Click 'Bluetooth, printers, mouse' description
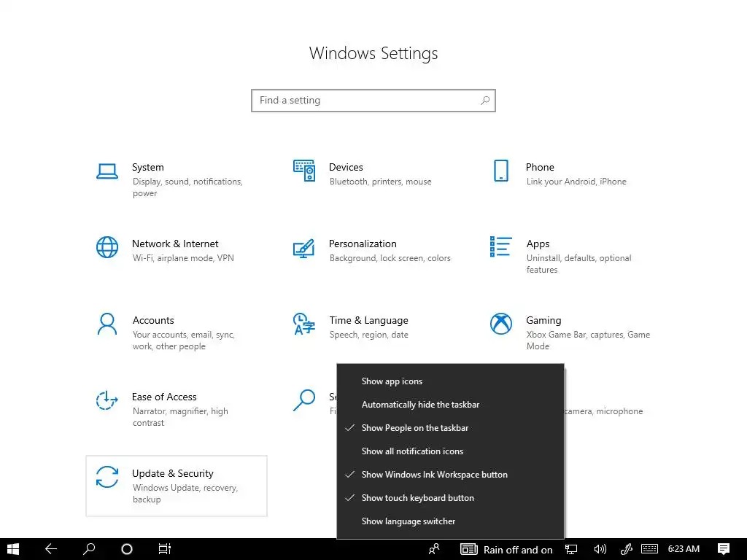This screenshot has height=560, width=747. 380,182
